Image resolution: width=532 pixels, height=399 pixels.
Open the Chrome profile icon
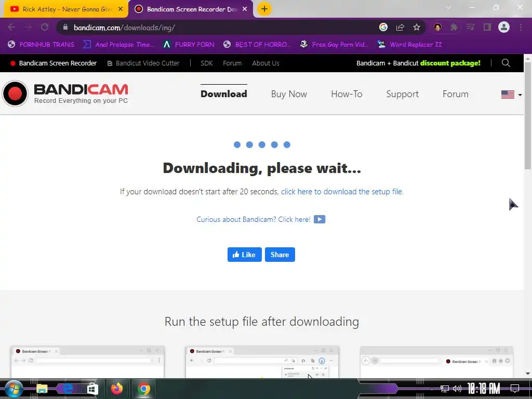504,27
